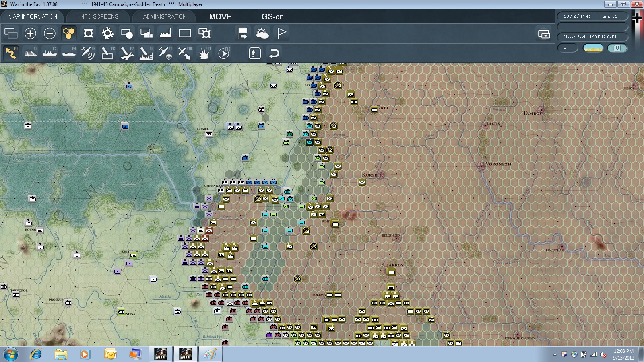Choose air transport mode F9

pyautogui.click(x=165, y=53)
